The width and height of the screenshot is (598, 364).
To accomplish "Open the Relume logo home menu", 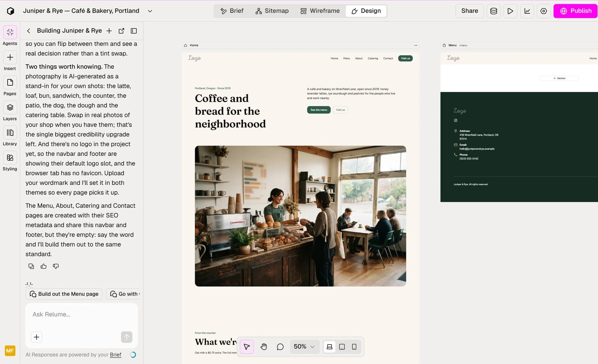I will [10, 11].
